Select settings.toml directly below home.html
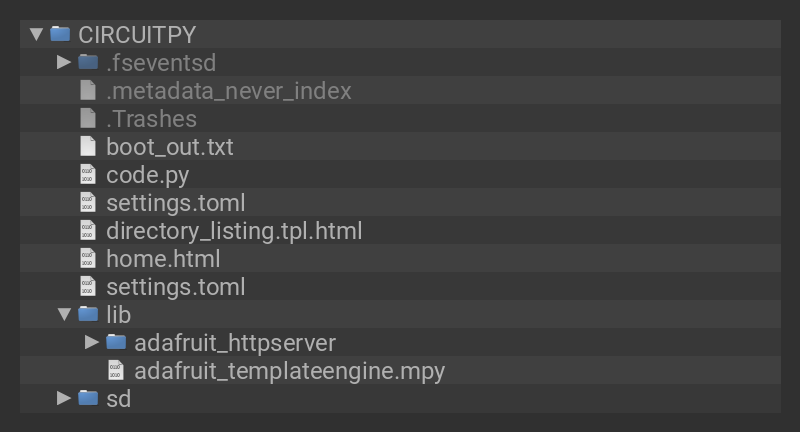This screenshot has height=432, width=800. click(175, 287)
